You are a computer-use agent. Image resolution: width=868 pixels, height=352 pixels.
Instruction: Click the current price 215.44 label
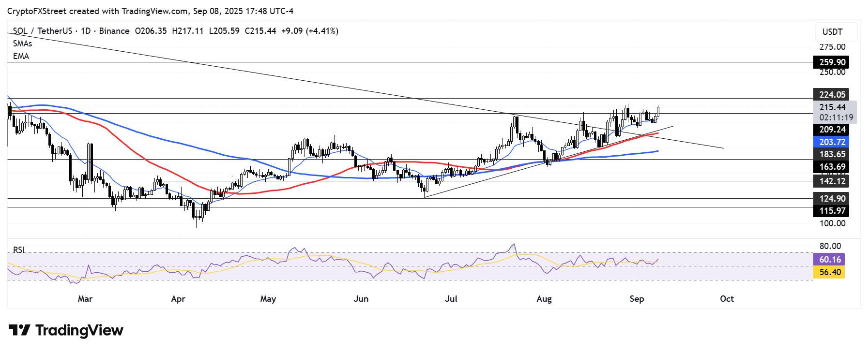click(x=832, y=108)
